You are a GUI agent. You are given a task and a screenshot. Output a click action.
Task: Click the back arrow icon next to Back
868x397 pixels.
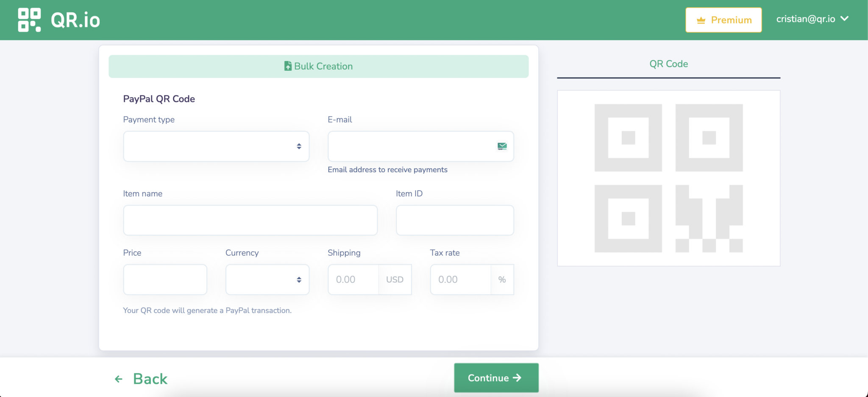(118, 378)
